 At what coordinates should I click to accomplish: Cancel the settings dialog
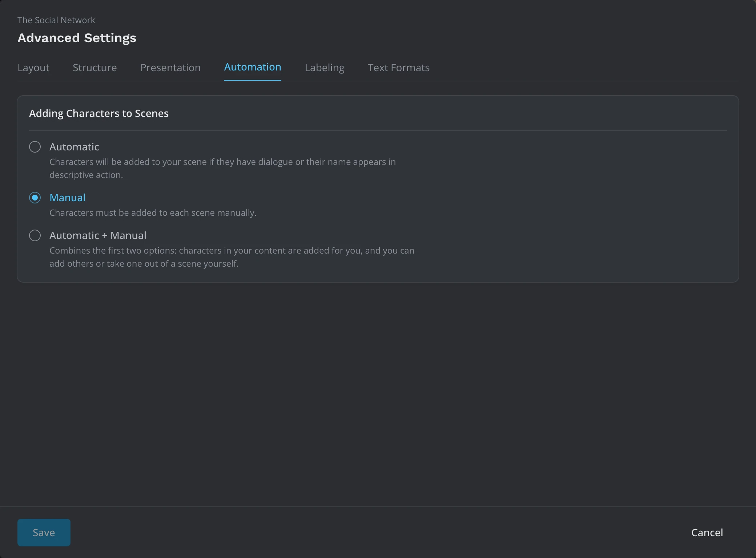pyautogui.click(x=707, y=533)
